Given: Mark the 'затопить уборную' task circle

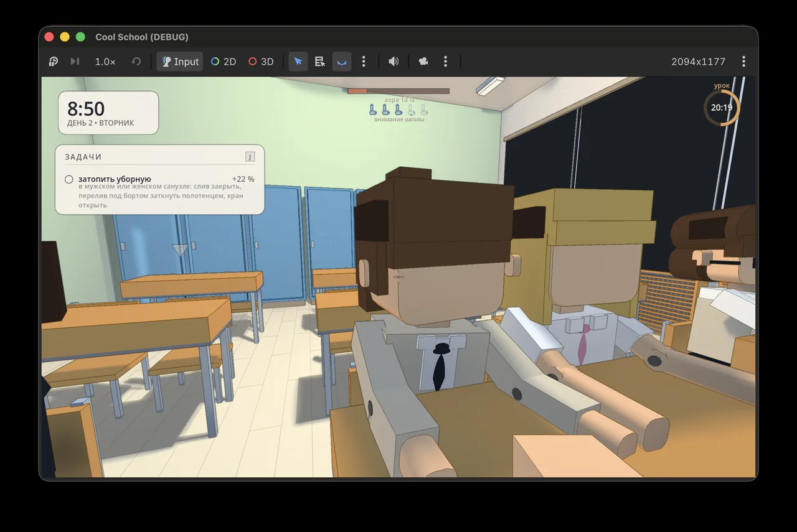Looking at the screenshot, I should click(x=69, y=179).
